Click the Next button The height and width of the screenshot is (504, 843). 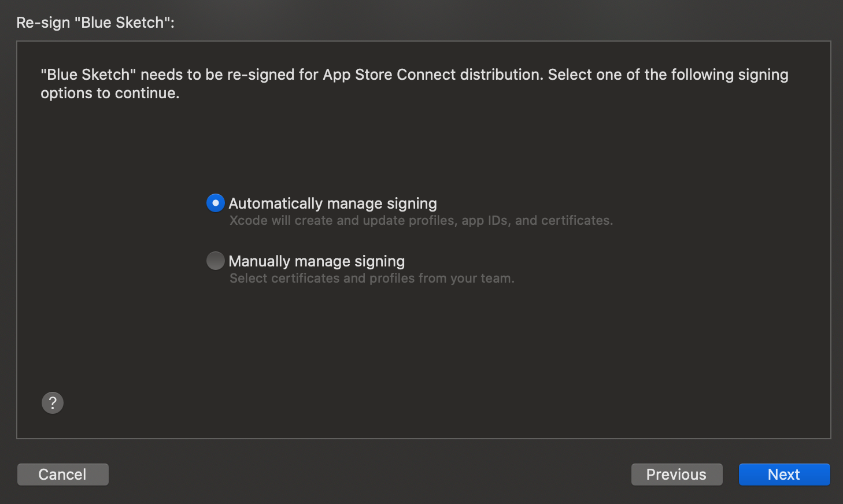(x=784, y=475)
